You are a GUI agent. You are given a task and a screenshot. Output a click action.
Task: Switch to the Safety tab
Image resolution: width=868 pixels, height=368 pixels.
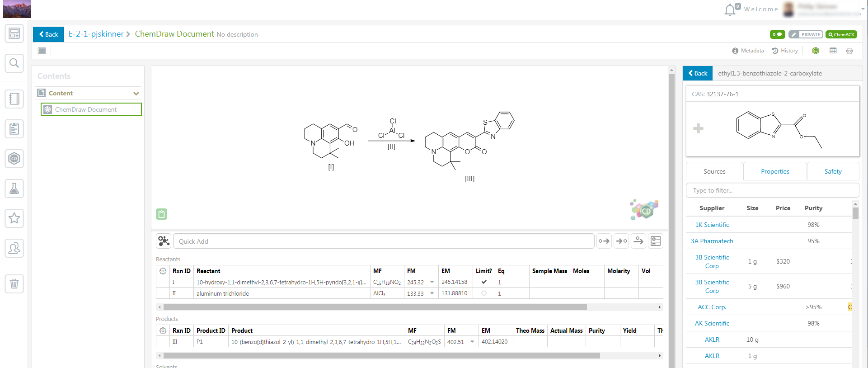(x=833, y=171)
